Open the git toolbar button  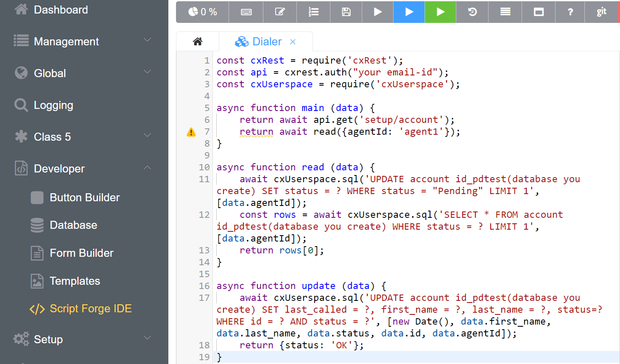tap(601, 12)
